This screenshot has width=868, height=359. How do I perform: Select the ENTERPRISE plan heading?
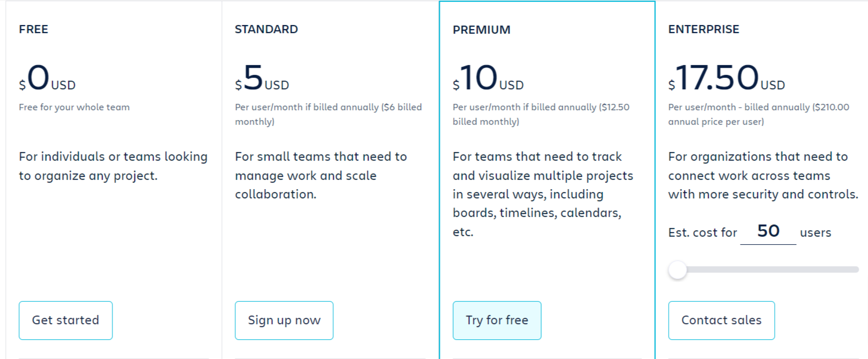point(703,29)
